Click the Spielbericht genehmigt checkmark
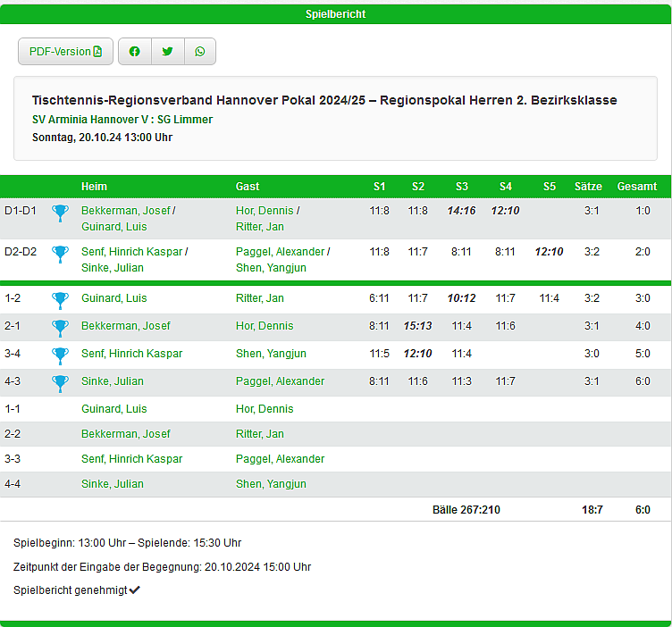The width and height of the screenshot is (672, 627). pyautogui.click(x=135, y=590)
